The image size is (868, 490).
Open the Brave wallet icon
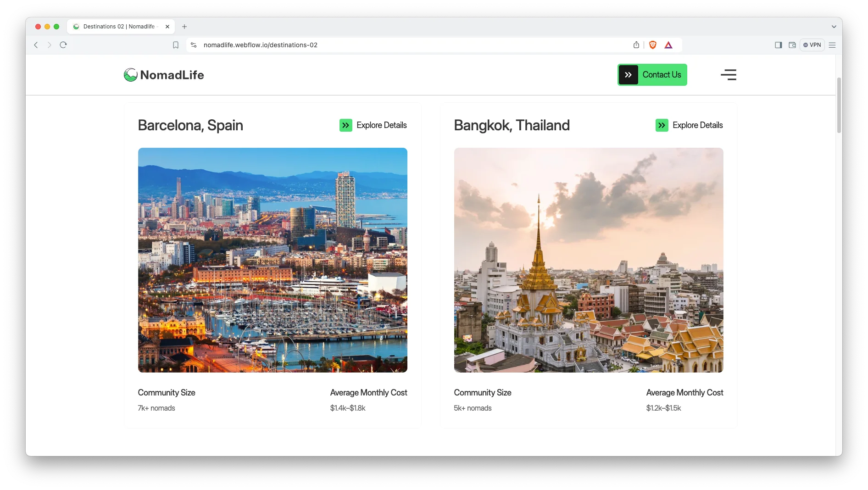[792, 45]
